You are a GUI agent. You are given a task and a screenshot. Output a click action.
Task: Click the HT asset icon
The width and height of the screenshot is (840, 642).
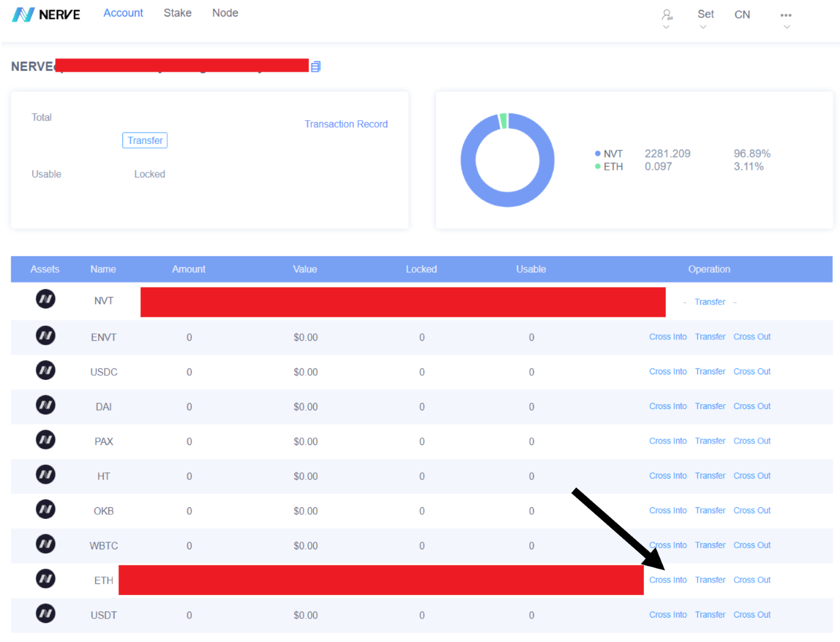[46, 475]
